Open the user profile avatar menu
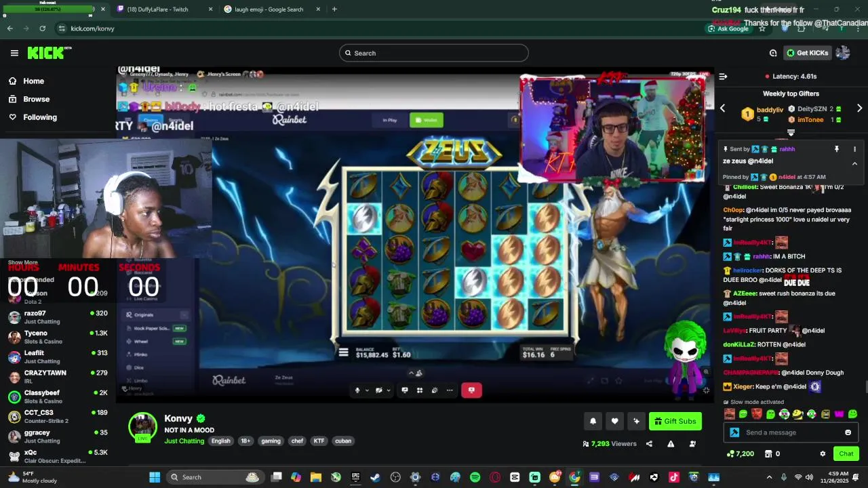Screen dimensions: 868x488 click(843, 53)
